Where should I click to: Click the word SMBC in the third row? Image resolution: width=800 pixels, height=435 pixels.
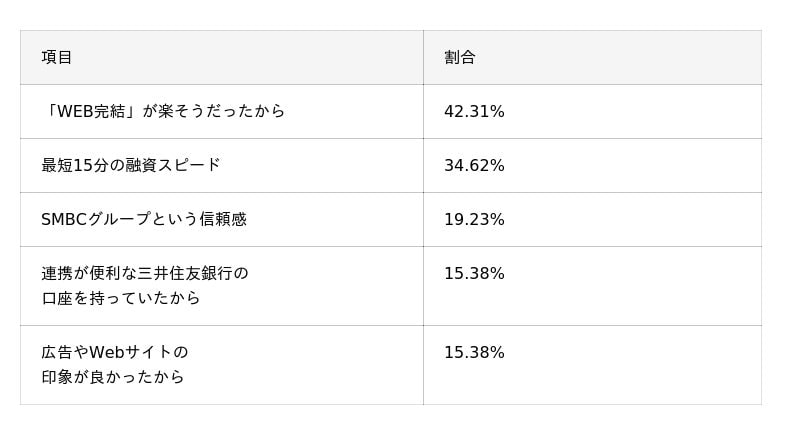66,219
